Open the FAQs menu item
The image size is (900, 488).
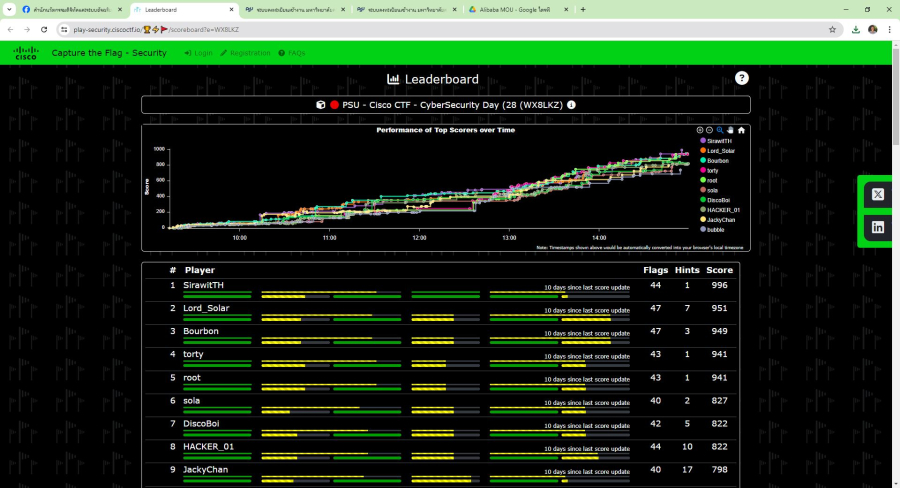pos(292,53)
